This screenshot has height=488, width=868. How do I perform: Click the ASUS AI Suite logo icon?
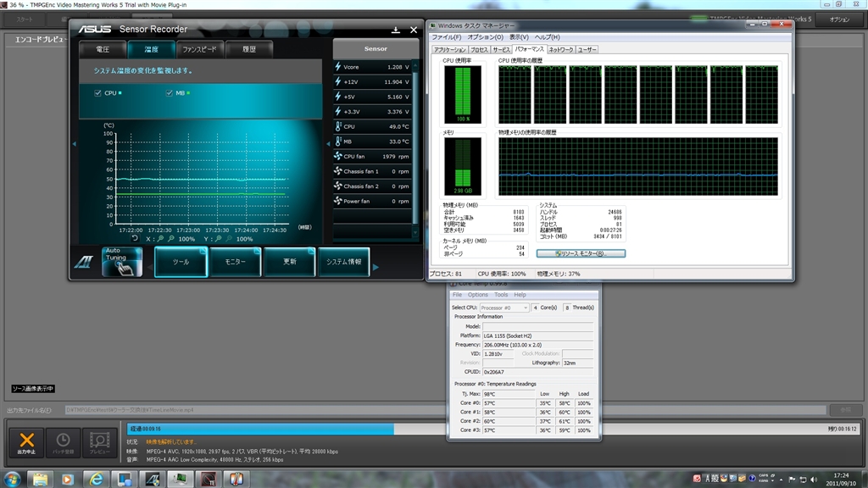(84, 262)
